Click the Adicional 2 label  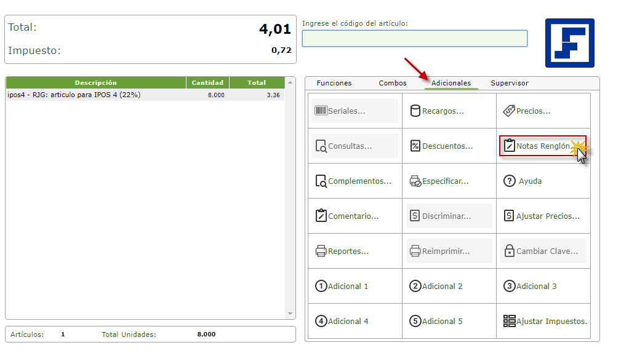point(442,287)
